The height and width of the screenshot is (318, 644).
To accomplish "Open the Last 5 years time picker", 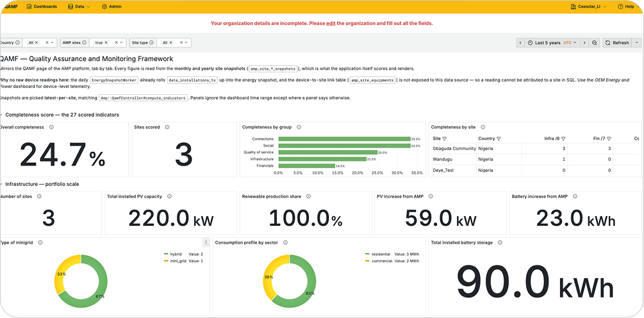I will tap(552, 43).
